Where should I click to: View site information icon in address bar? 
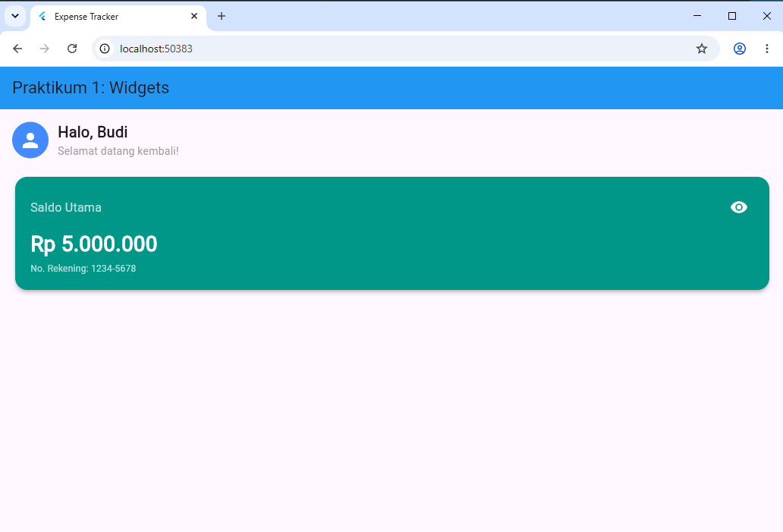105,49
